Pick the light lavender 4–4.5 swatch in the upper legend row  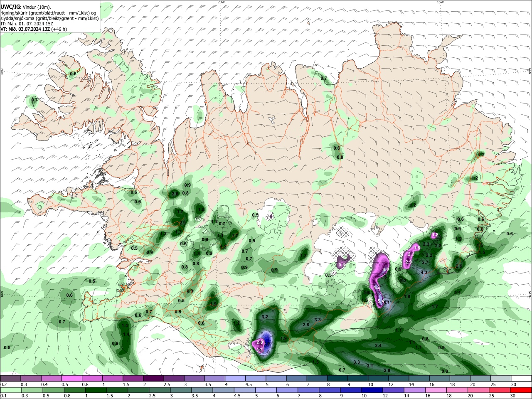click(234, 378)
